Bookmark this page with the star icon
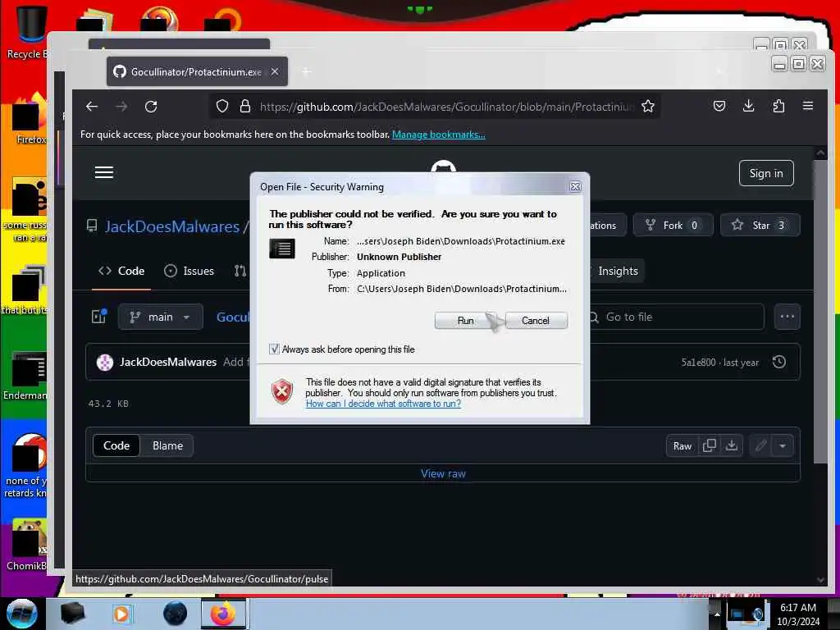 click(x=648, y=106)
